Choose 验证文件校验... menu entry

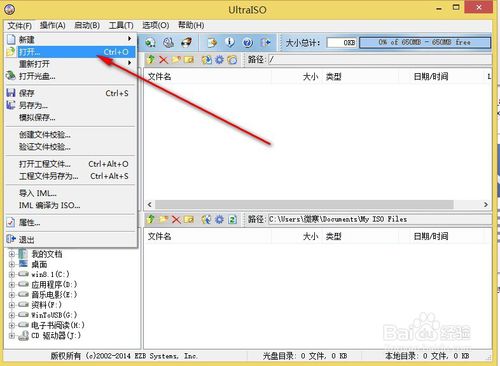click(x=70, y=147)
